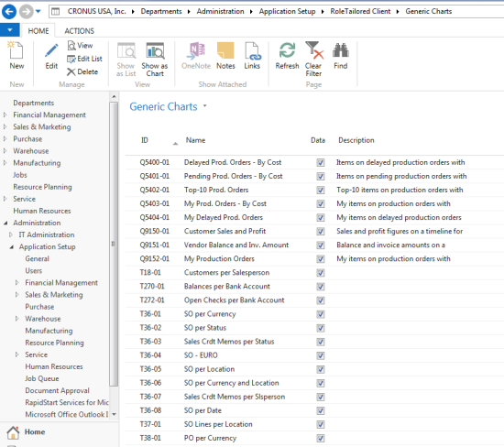Viewport: 504px width, 447px height.
Task: Toggle Data checkbox for SO per Status
Action: [321, 328]
